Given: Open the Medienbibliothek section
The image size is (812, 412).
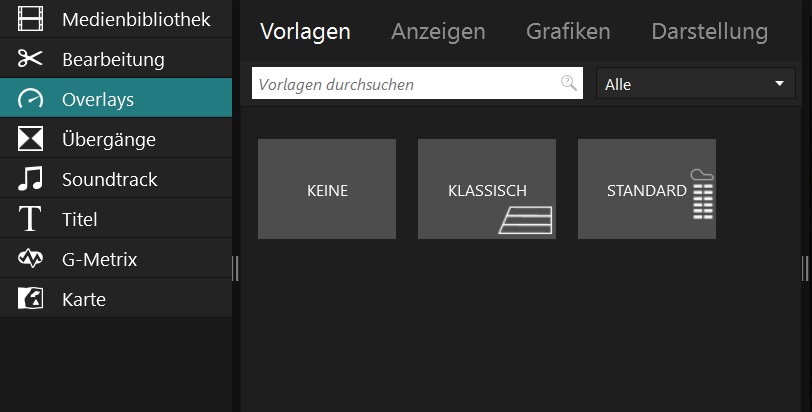Looking at the screenshot, I should click(116, 19).
